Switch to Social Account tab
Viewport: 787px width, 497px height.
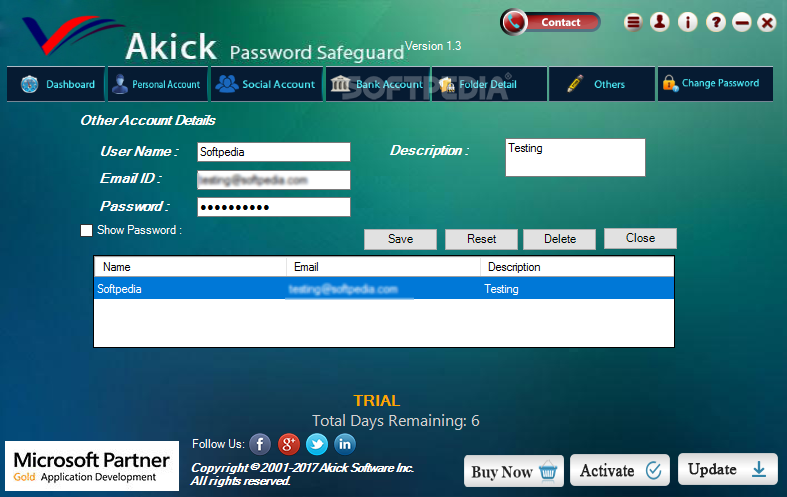[x=267, y=84]
